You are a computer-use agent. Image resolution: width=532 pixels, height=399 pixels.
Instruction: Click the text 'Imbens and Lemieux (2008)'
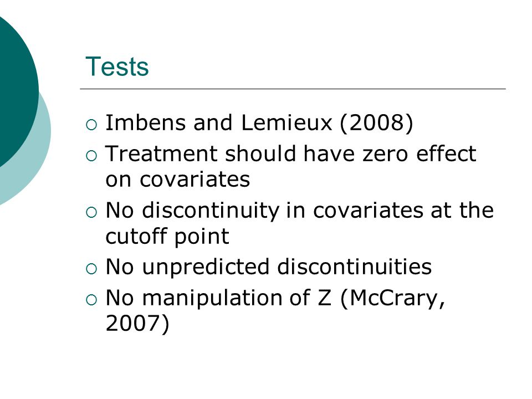(x=259, y=123)
